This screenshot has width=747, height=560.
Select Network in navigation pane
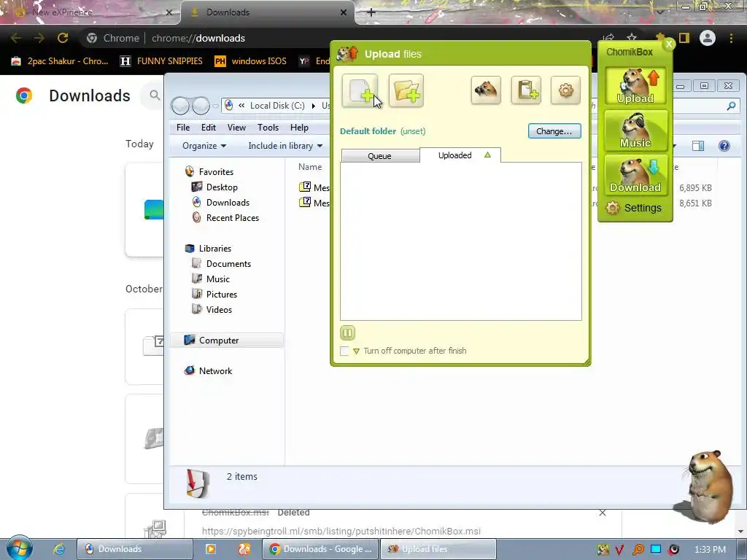coord(215,371)
